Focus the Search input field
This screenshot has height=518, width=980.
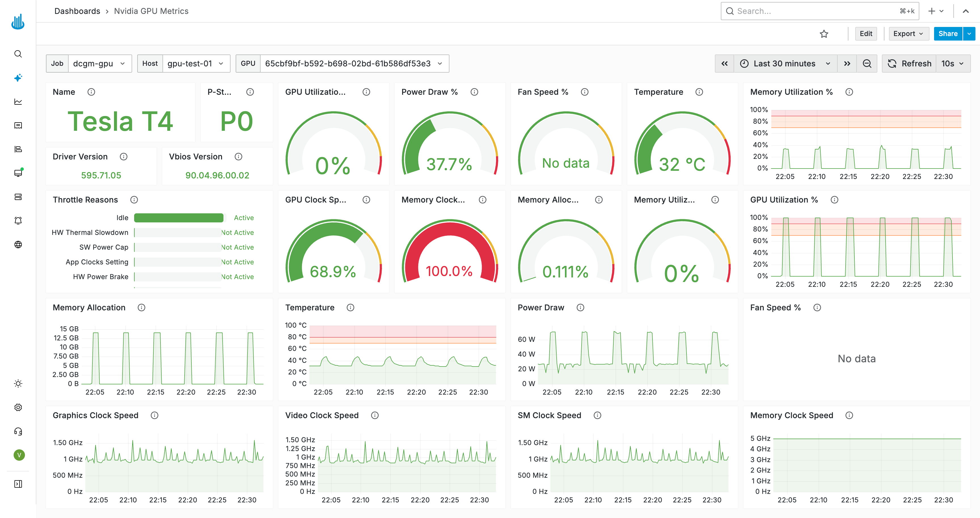point(820,11)
